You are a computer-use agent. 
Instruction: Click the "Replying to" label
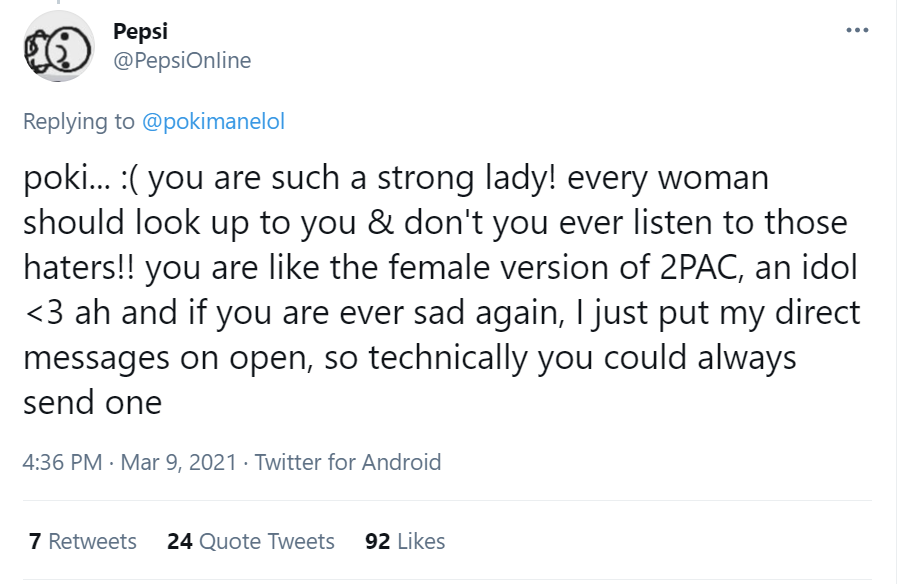coord(78,122)
